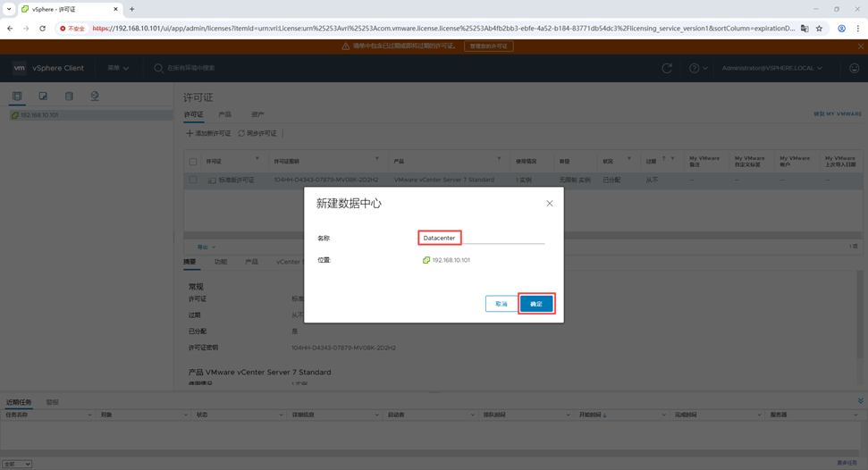Select 192.168.10.101 in the inventory tree

click(39, 115)
